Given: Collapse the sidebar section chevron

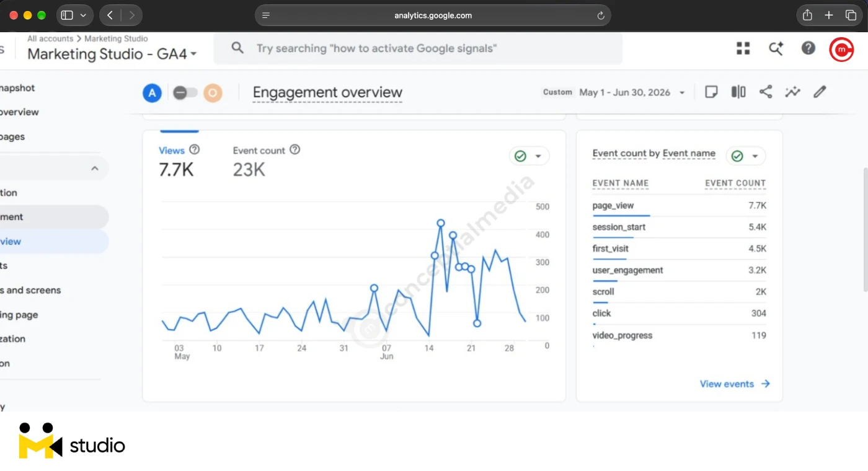Looking at the screenshot, I should pos(95,168).
